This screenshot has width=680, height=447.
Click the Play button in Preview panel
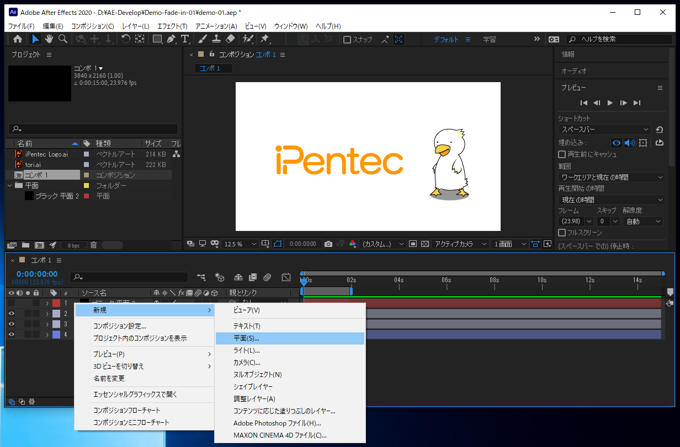[610, 103]
